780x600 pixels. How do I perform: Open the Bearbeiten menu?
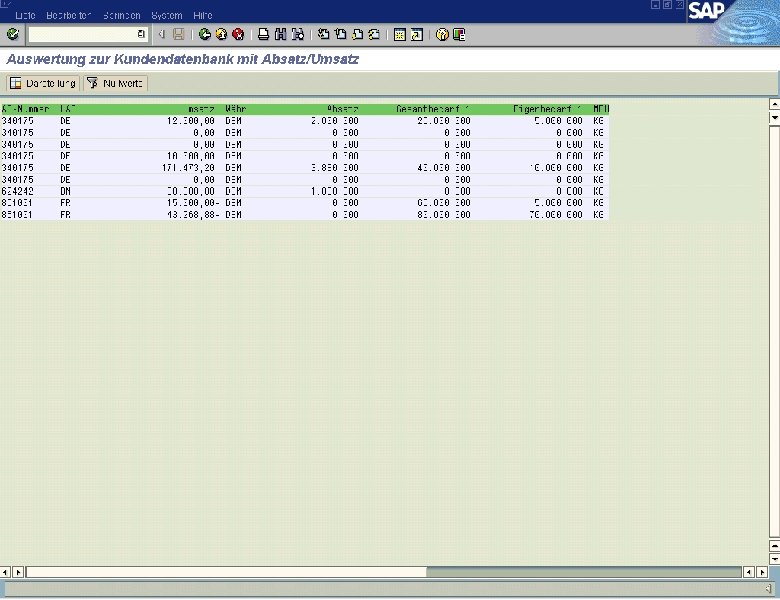pos(69,15)
